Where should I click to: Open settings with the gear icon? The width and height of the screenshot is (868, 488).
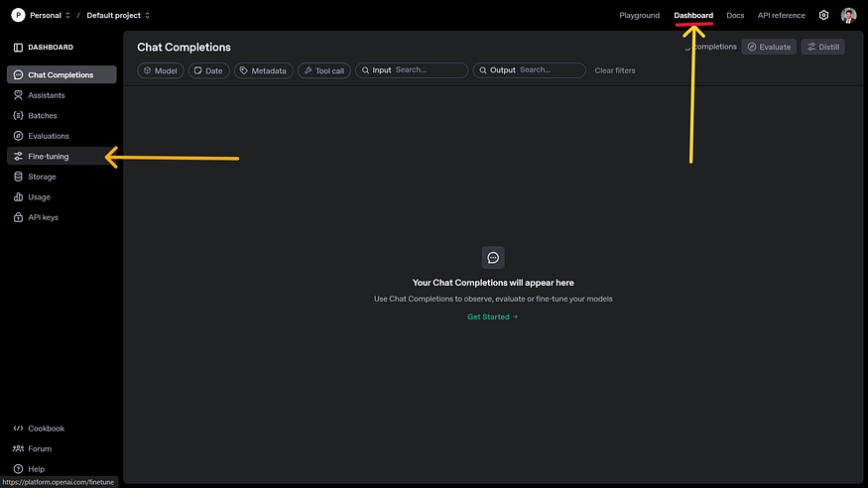pos(823,16)
